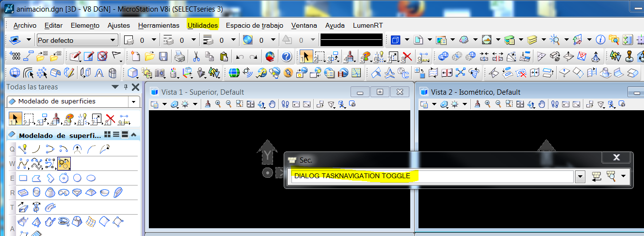Screen dimensions: 644x236
Task: Open the Editar menu
Action: [x=53, y=25]
